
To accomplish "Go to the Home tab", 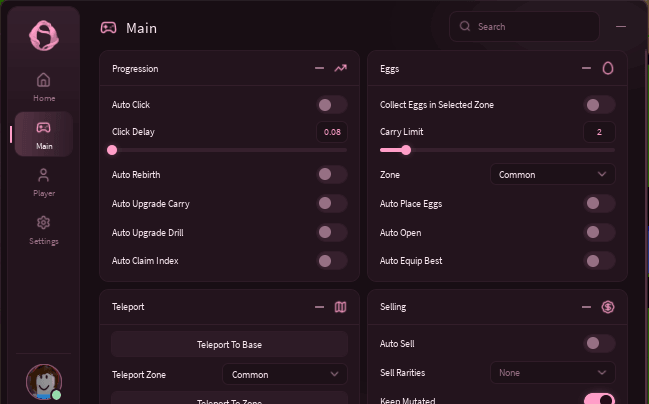I will (x=44, y=87).
